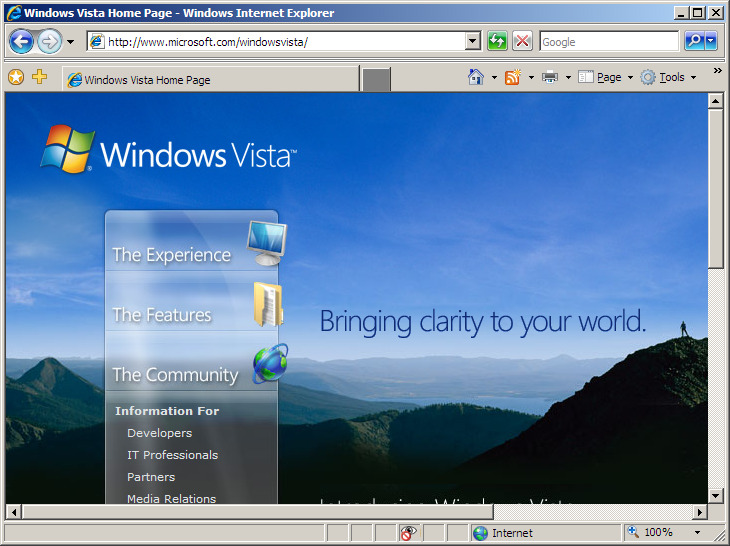This screenshot has width=730, height=546.
Task: Maximize the Internet Explorer window
Action: (x=697, y=13)
